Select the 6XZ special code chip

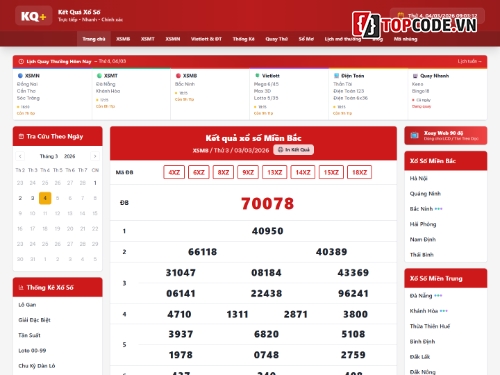[199, 172]
